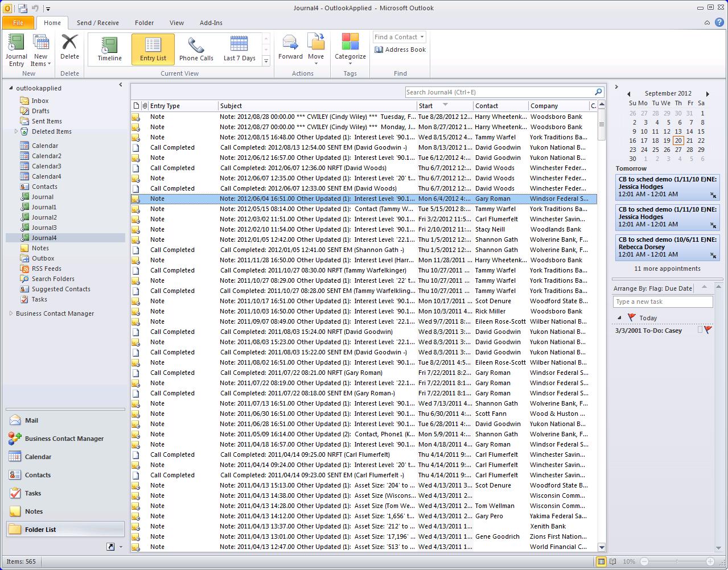This screenshot has height=570, width=728.
Task: Collapse the Today task group
Action: (x=620, y=318)
